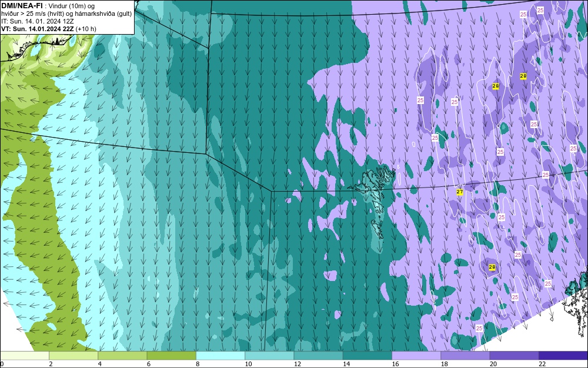Click legend scale number 10
Screen dimensions: 588x368
tap(248, 364)
